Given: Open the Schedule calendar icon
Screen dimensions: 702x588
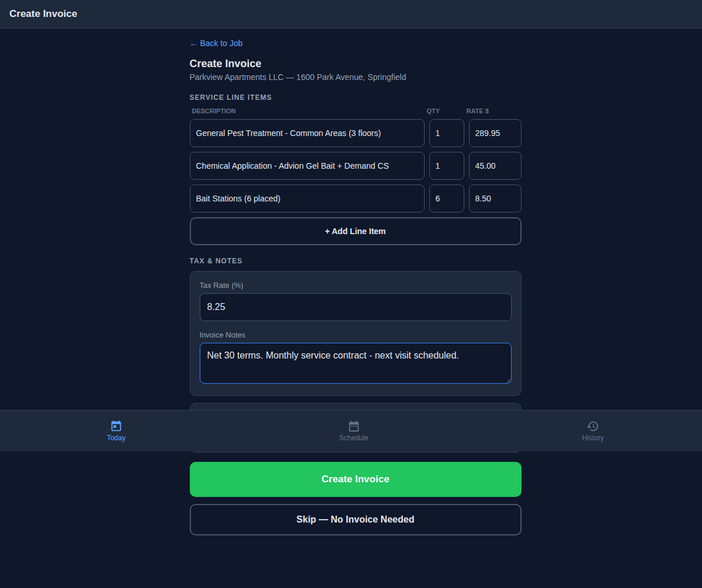Looking at the screenshot, I should point(353,426).
